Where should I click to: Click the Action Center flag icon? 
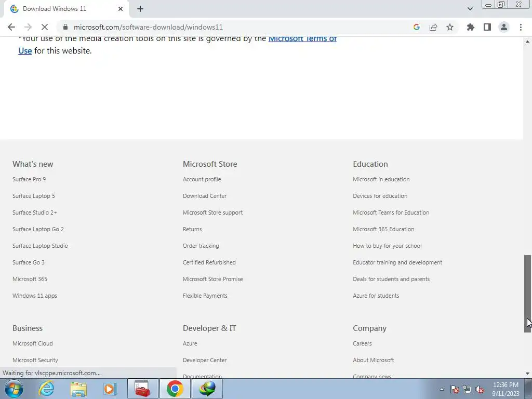(x=455, y=389)
